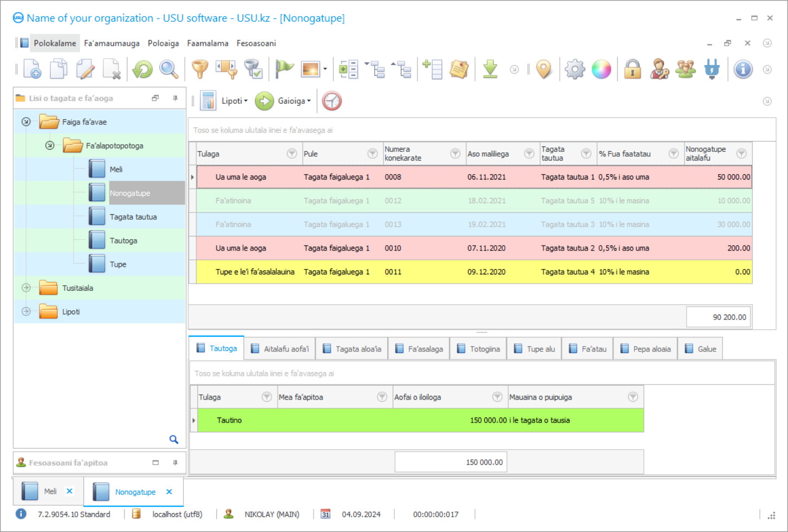
Task: Switch to the Tagata aloa'ia tab
Action: tap(352, 349)
